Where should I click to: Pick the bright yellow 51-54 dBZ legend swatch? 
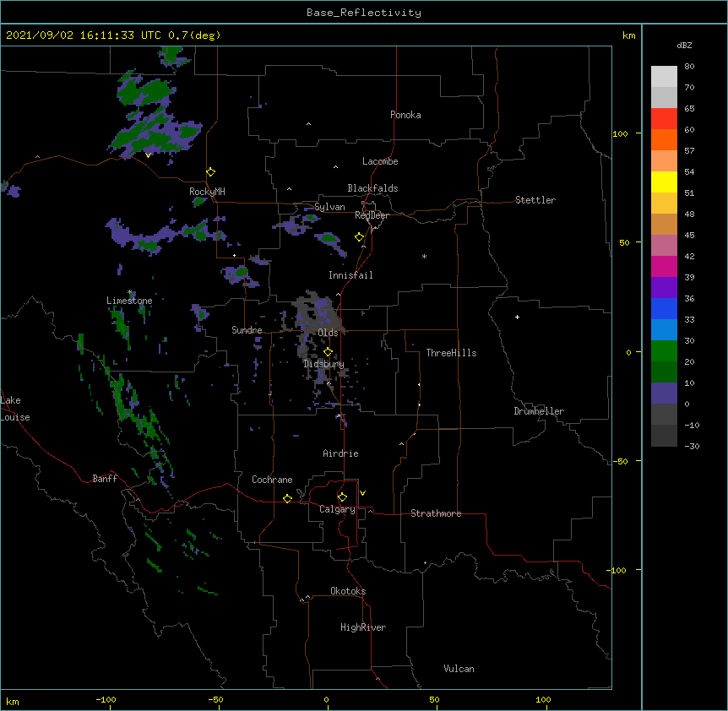[x=664, y=182]
